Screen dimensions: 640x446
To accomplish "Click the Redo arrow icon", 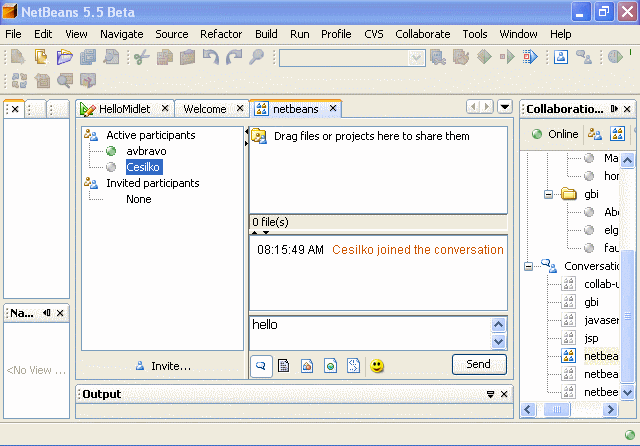I will pos(234,57).
